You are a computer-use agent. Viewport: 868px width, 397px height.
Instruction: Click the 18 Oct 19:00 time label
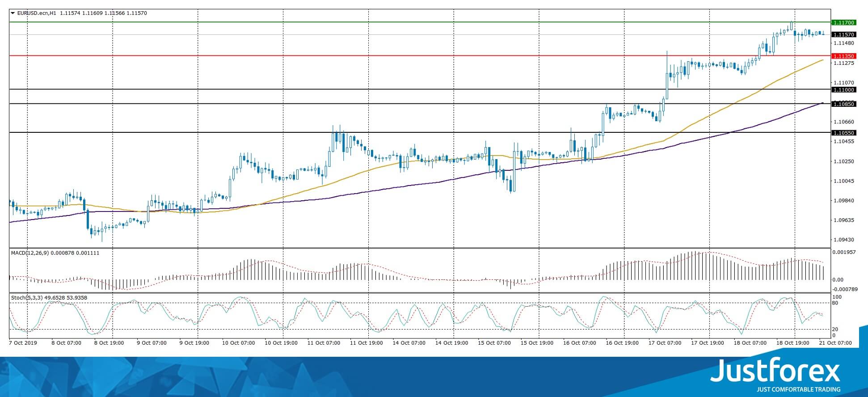[x=793, y=343]
